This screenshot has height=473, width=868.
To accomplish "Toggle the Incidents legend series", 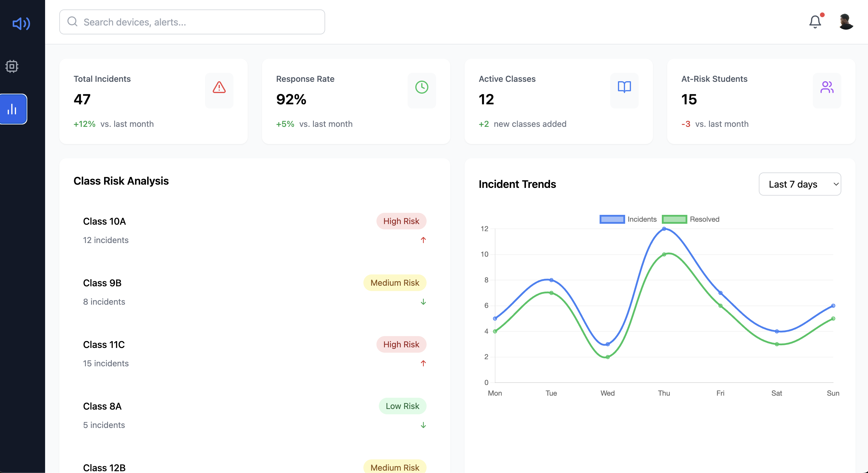I will coord(628,219).
